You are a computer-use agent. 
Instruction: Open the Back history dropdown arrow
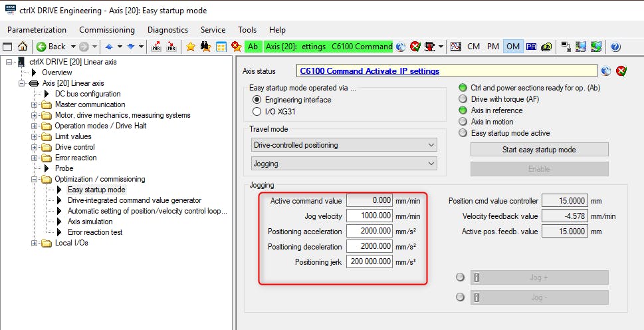coord(73,47)
